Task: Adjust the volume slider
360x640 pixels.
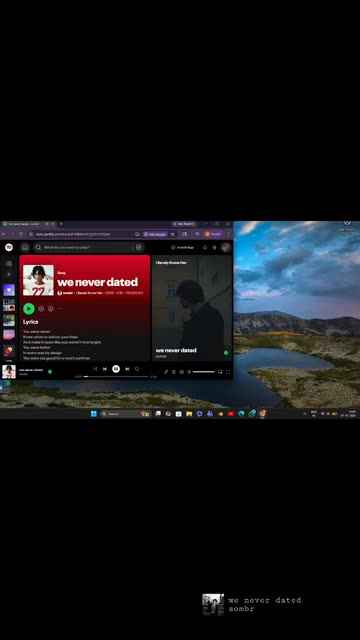Action: [204, 372]
